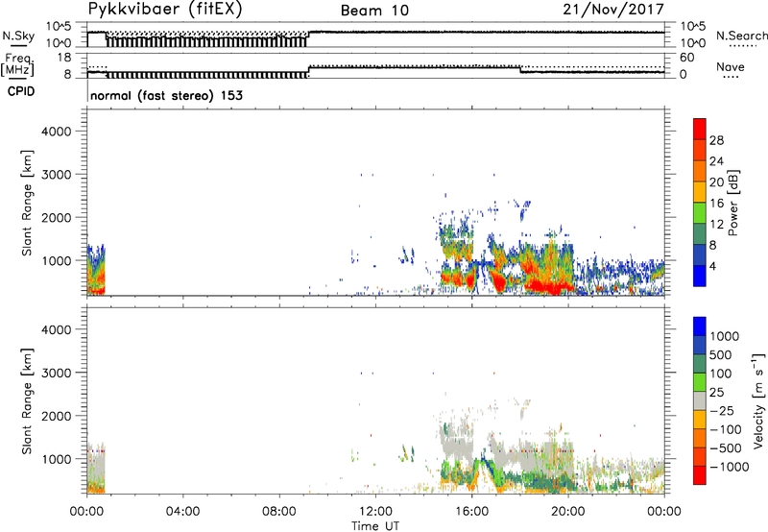Click the 'Pykkvibaer (fitEX)' radar title
This screenshot has height=532, width=768.
tap(165, 10)
